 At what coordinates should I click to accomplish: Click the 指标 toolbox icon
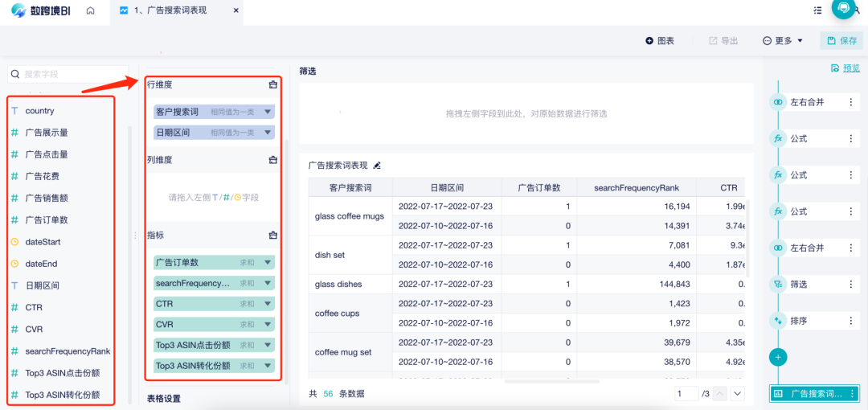pos(272,236)
